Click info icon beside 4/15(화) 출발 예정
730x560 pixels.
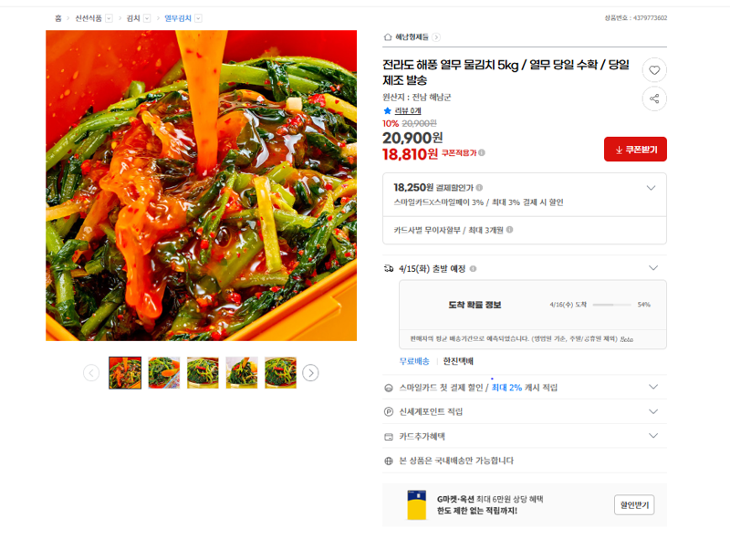(473, 268)
